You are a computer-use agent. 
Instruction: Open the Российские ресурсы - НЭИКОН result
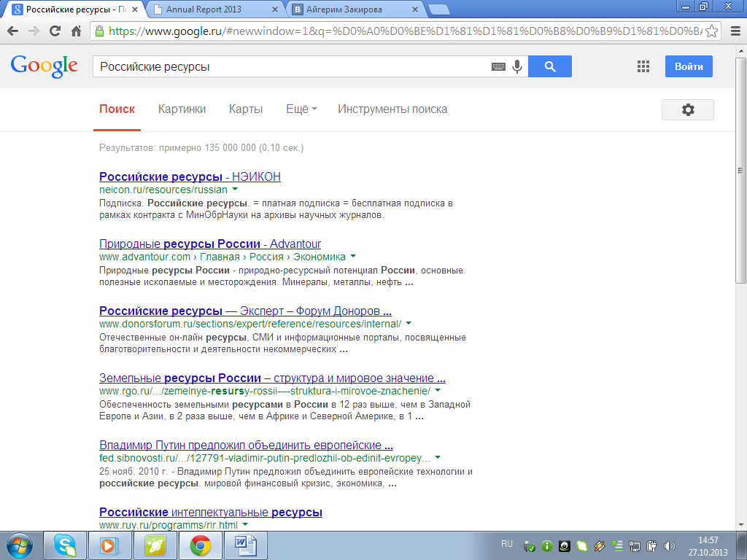190,176
